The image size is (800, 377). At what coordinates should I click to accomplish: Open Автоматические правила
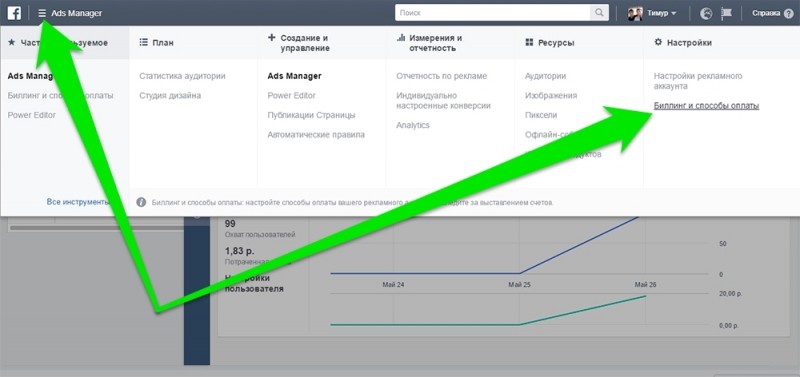click(x=316, y=135)
